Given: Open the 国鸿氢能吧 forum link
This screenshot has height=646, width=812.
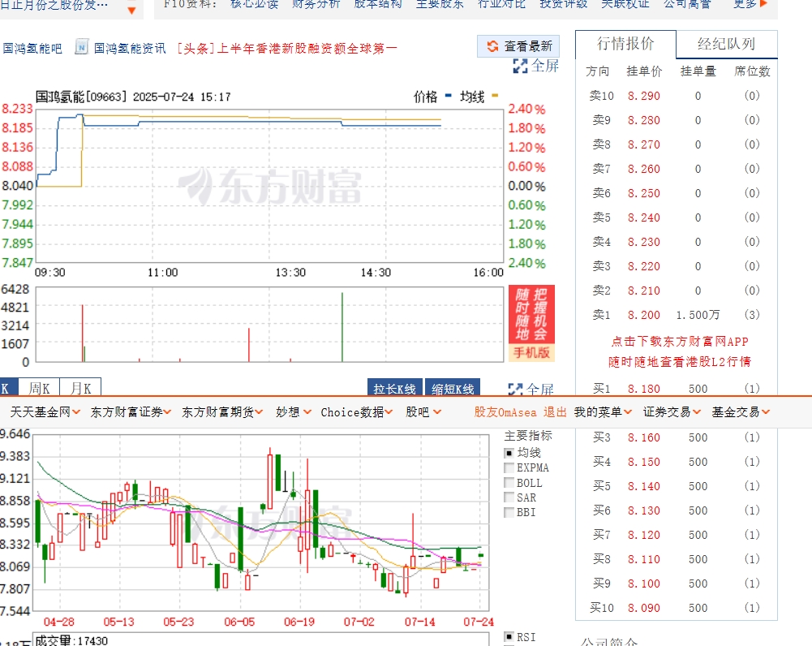Looking at the screenshot, I should pos(32,48).
